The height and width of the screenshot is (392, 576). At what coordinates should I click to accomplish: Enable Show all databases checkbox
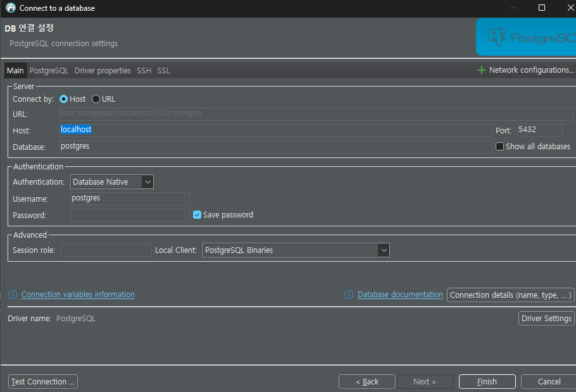click(499, 147)
